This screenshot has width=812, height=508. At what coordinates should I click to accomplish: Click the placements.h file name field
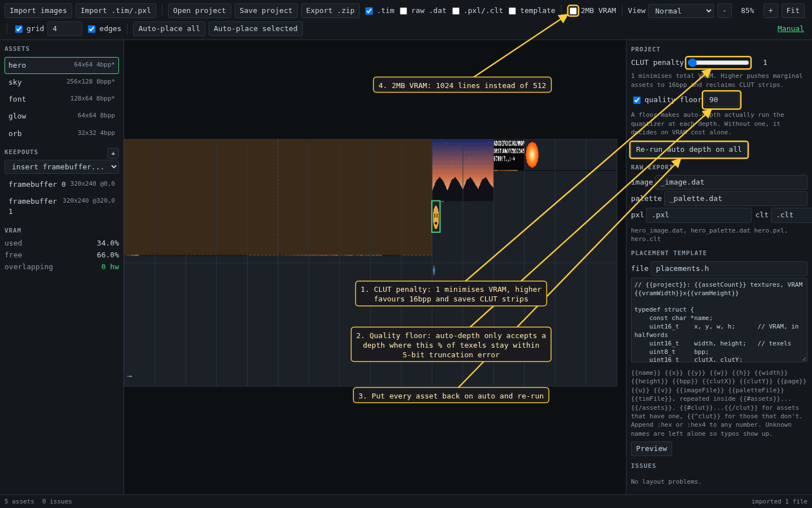[729, 269]
